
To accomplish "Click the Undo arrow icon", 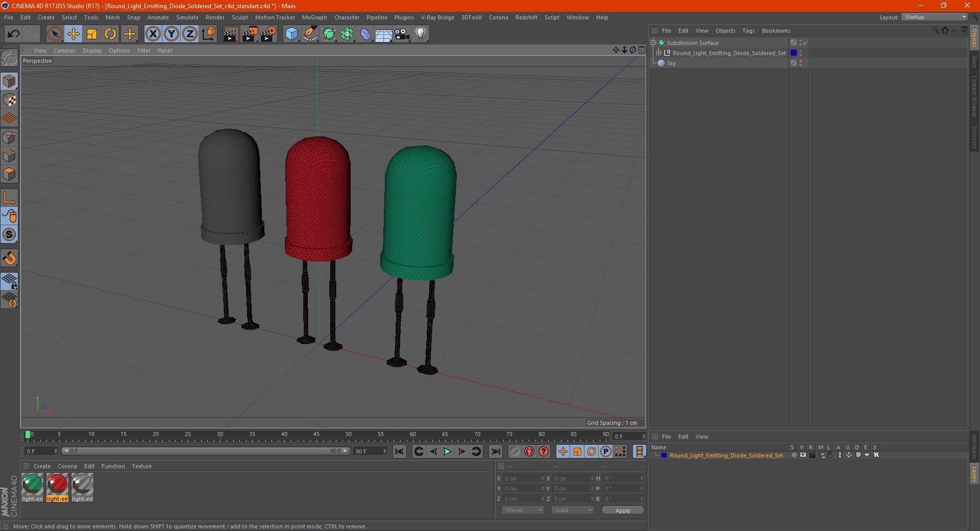I will 14,34.
